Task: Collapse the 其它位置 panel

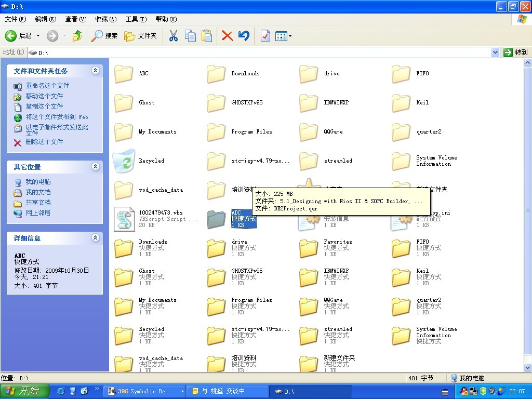Action: (95, 167)
